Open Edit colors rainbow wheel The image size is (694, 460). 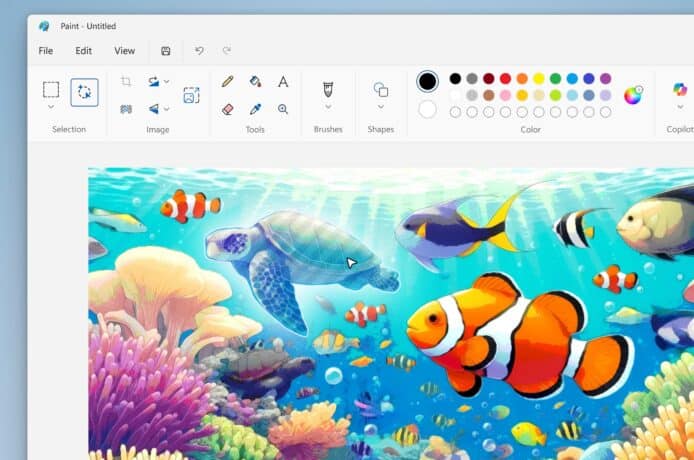coord(633,95)
